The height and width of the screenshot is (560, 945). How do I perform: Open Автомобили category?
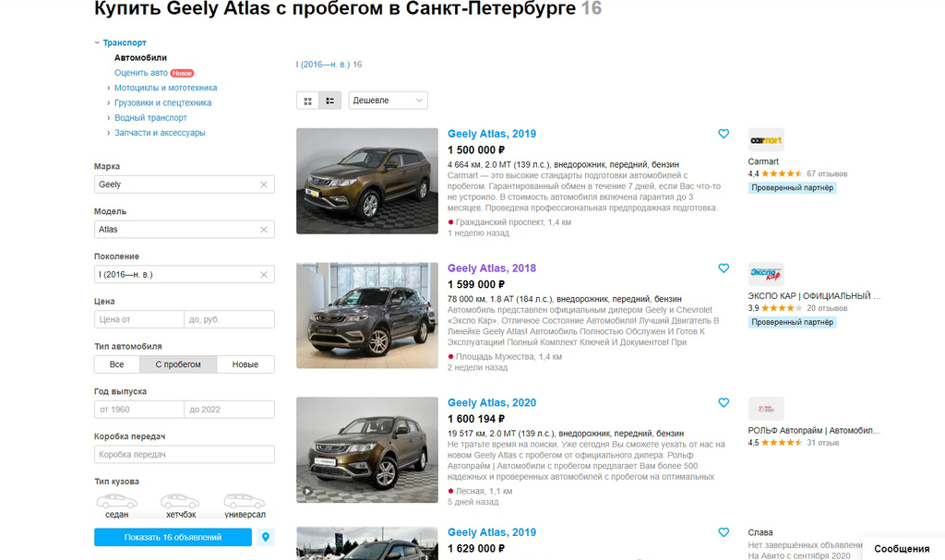(140, 58)
